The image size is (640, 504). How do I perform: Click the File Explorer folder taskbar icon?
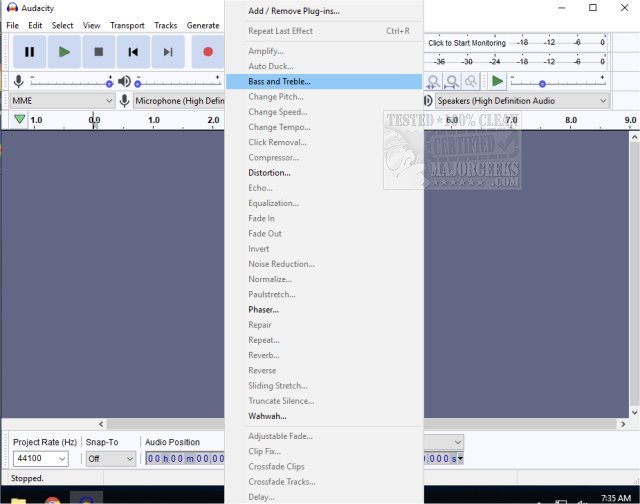18,500
